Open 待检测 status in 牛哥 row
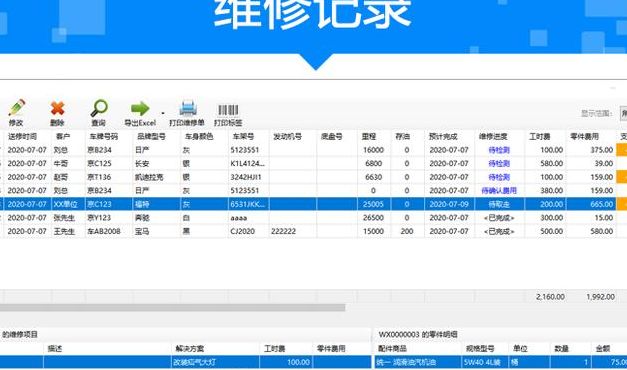The height and width of the screenshot is (370, 627). [x=499, y=164]
